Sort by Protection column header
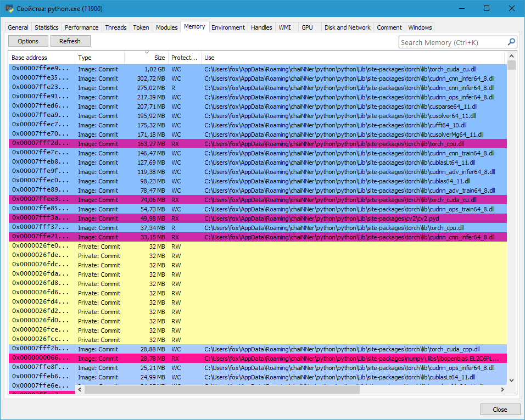525x420 pixels. [x=185, y=58]
